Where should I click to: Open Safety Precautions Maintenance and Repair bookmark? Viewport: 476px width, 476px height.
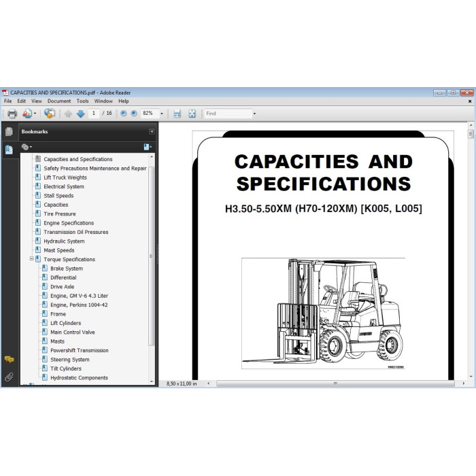pos(95,168)
